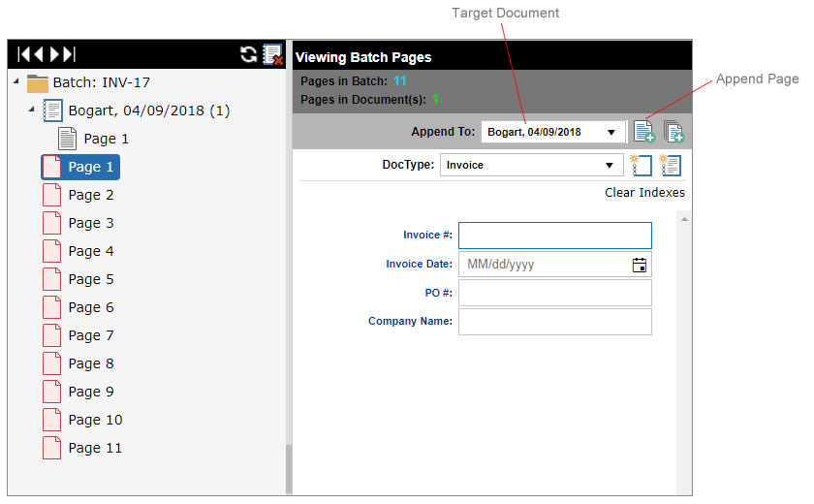This screenshot has height=504, width=814.
Task: Open the DocType dropdown showing Invoice
Action: [x=609, y=166]
